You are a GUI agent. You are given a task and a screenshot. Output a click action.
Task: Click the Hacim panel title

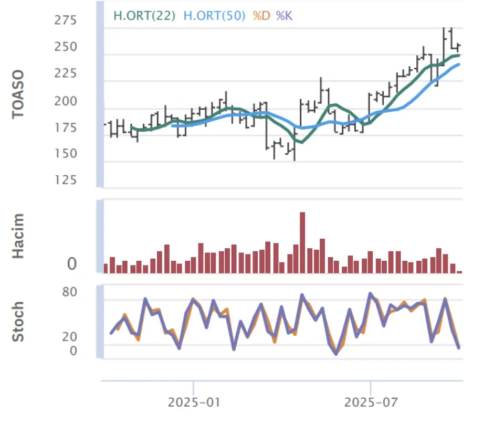[x=18, y=236]
